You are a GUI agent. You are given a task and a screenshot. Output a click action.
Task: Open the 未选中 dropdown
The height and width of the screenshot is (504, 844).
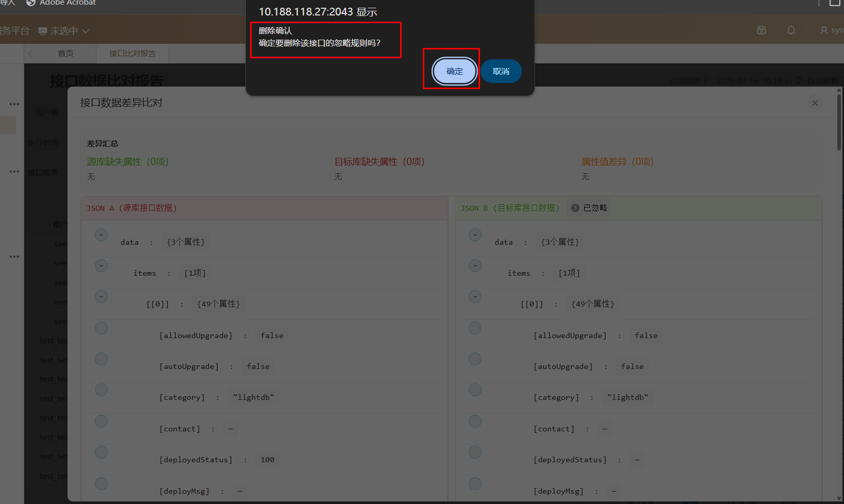(70, 31)
